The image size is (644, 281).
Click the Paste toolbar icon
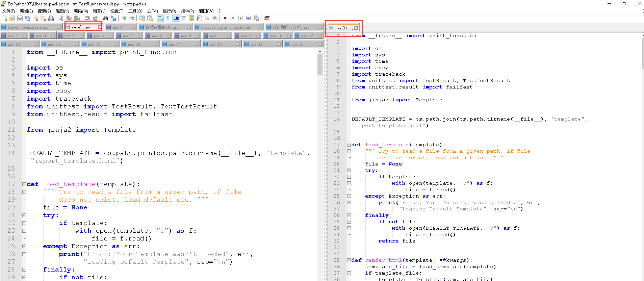77,18
